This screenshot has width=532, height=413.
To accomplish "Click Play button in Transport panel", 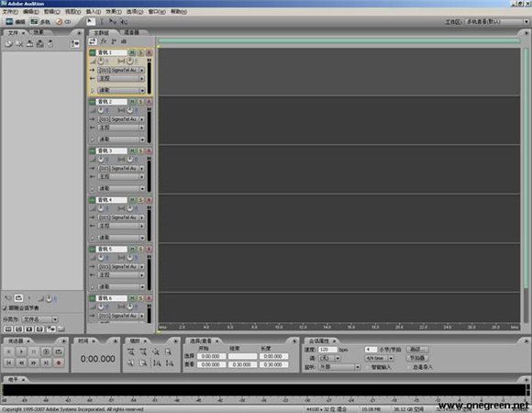I will (x=21, y=352).
